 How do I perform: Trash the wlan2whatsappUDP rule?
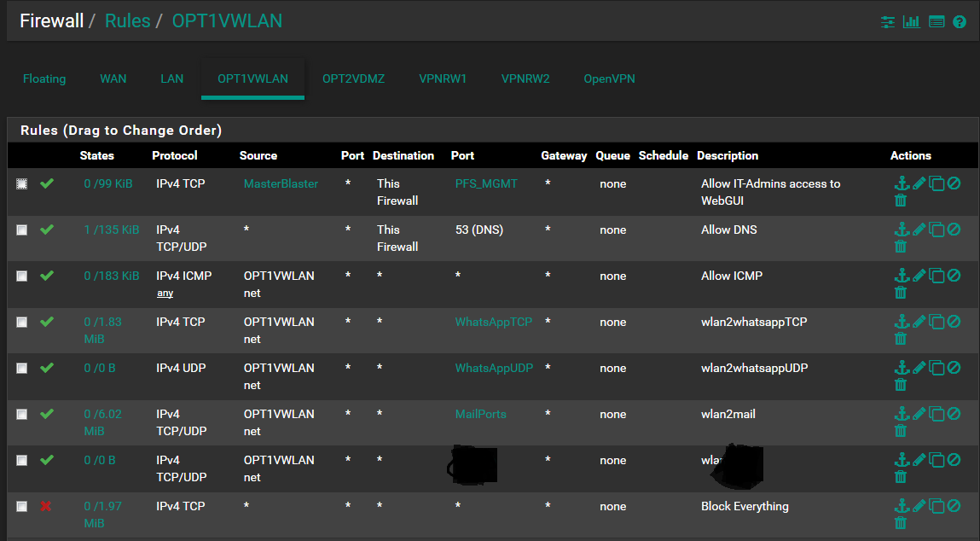pyautogui.click(x=901, y=385)
